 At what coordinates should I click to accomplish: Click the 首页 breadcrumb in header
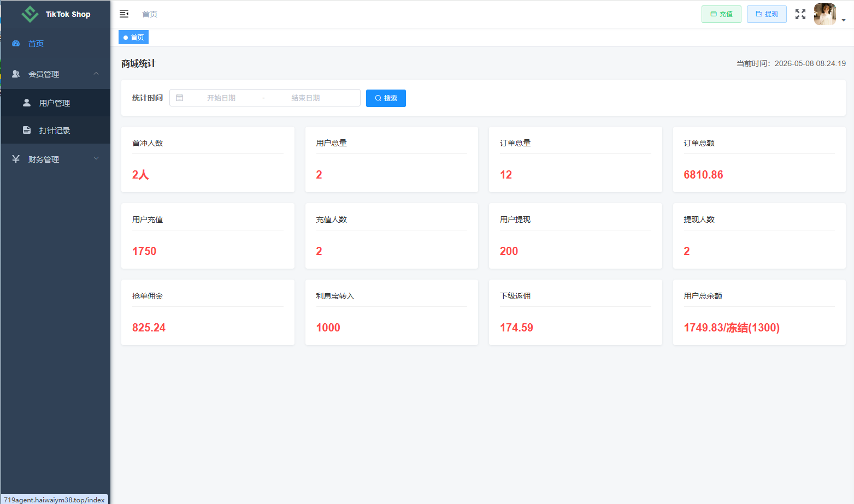tap(150, 14)
